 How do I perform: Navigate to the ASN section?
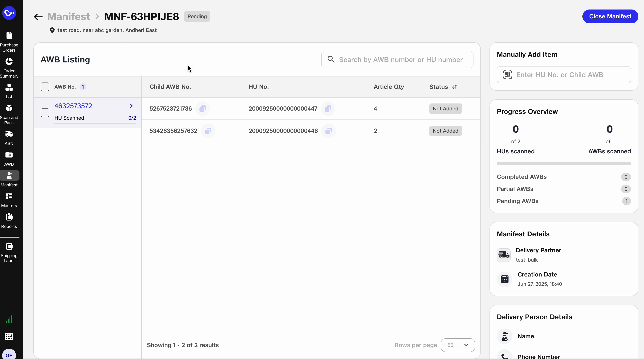coord(9,138)
